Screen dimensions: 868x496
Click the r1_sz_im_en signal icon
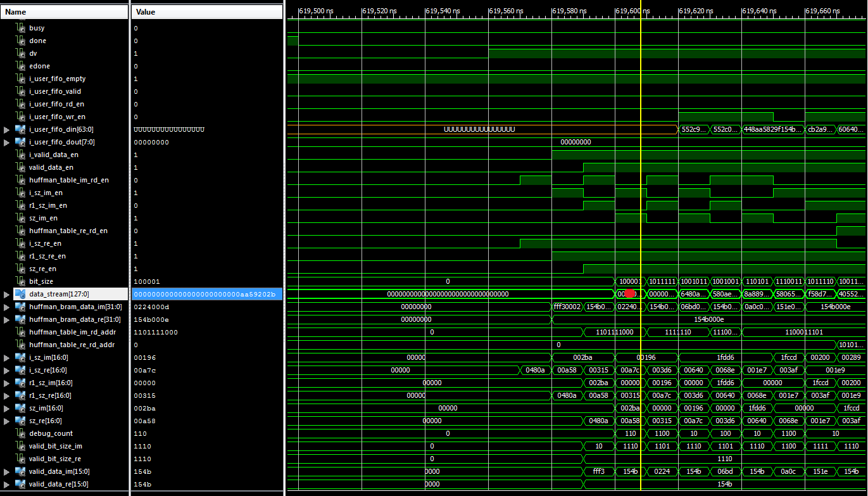(x=20, y=205)
